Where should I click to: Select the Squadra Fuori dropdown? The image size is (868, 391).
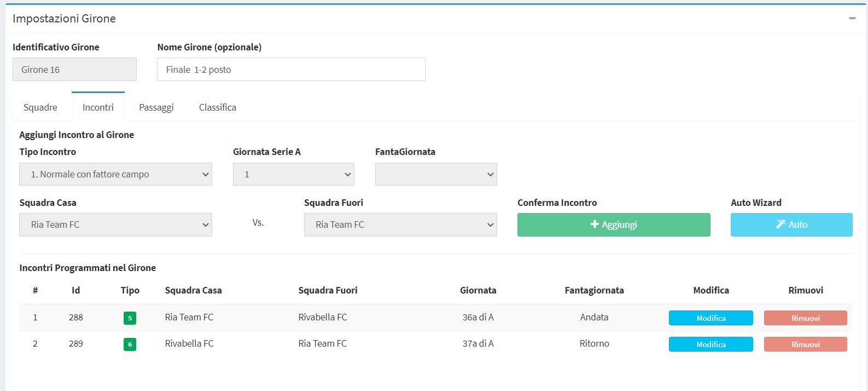click(400, 225)
